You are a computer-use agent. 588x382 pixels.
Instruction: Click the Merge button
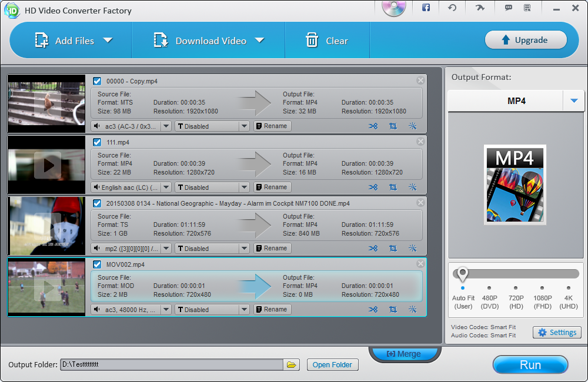pos(404,354)
